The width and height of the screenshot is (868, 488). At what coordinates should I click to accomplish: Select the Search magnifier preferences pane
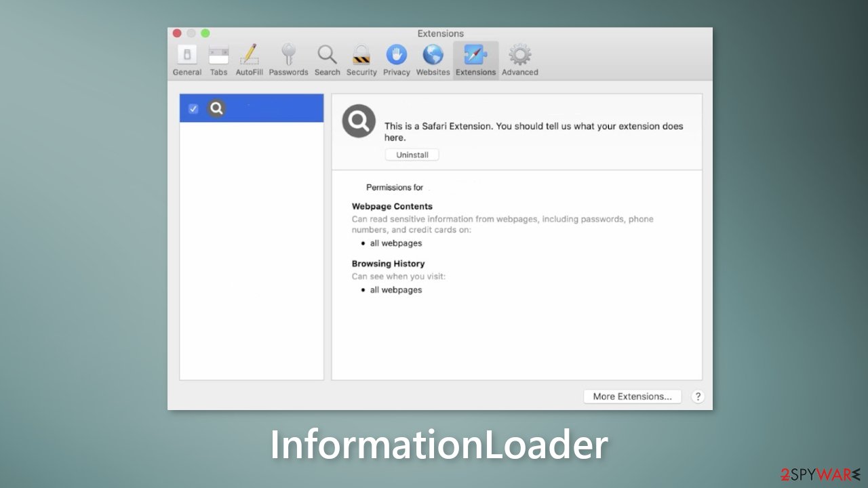coord(327,60)
